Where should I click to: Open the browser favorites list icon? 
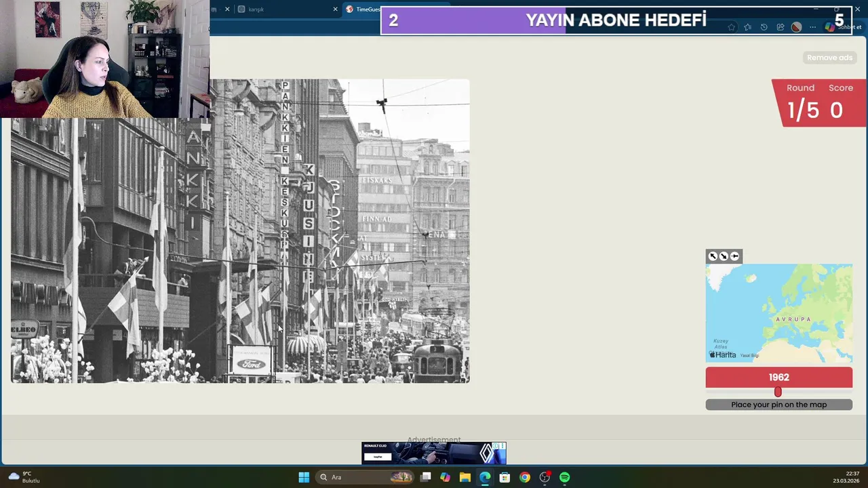pos(747,27)
